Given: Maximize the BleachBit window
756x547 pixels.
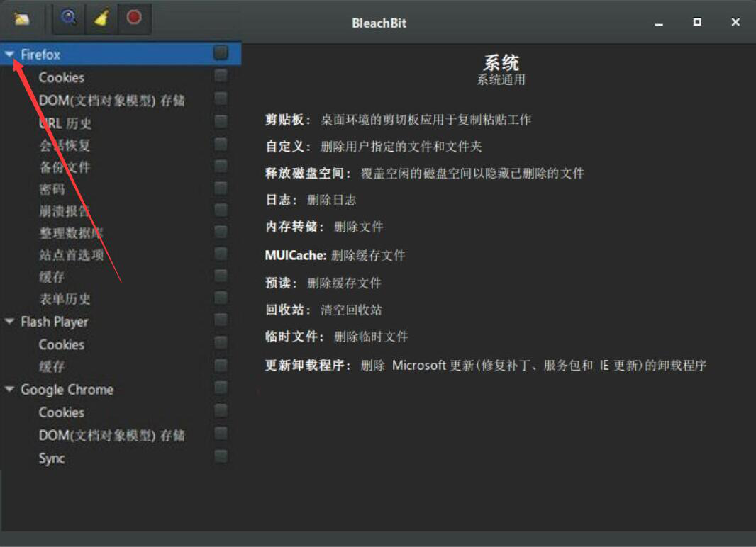Looking at the screenshot, I should click(x=696, y=22).
